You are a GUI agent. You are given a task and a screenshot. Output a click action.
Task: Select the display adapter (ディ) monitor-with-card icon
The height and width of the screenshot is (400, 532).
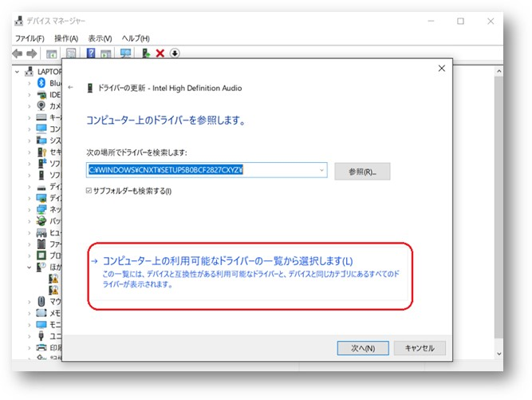[41, 198]
